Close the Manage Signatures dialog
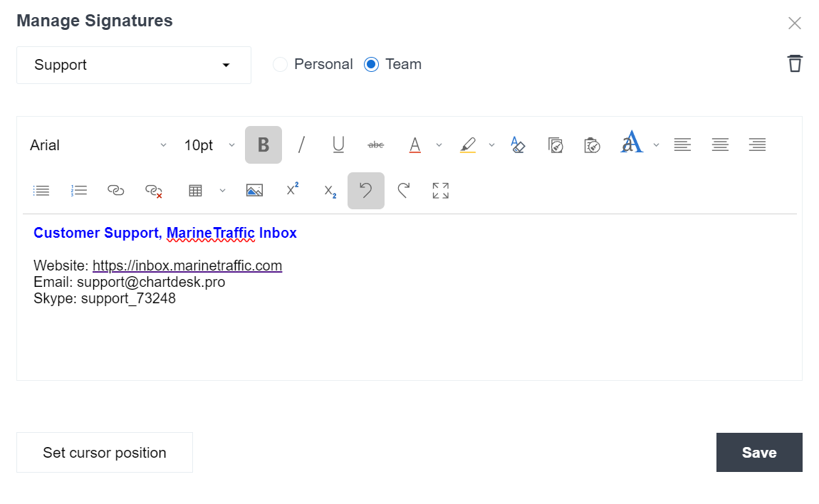 [795, 23]
